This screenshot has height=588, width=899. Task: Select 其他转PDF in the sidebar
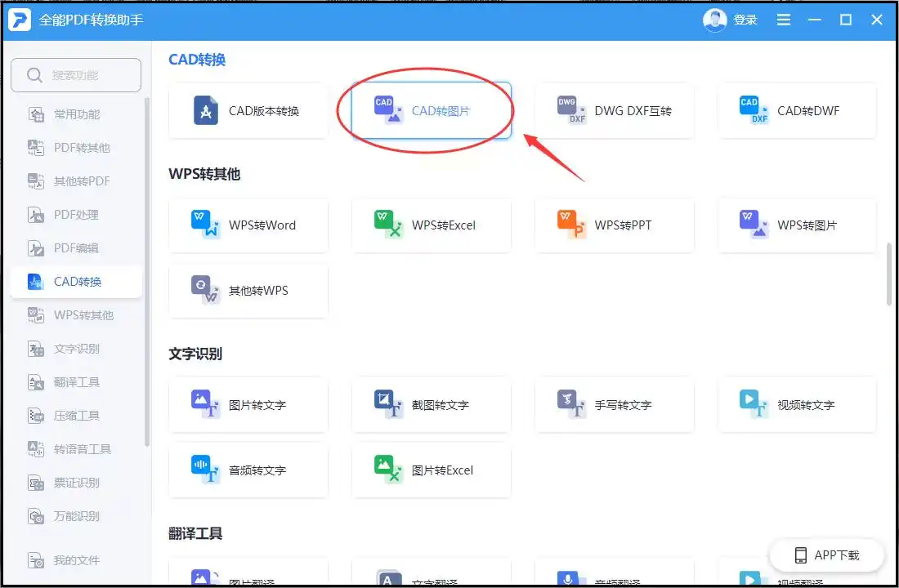76,181
